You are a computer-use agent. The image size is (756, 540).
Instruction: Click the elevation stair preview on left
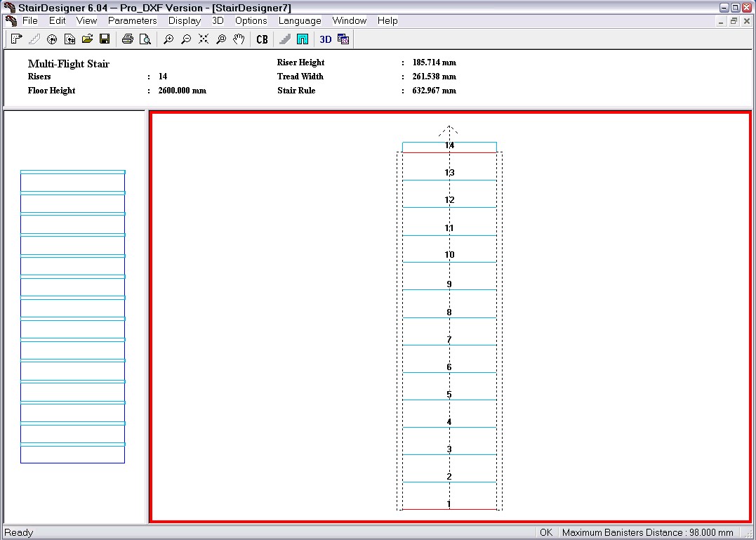(x=73, y=317)
